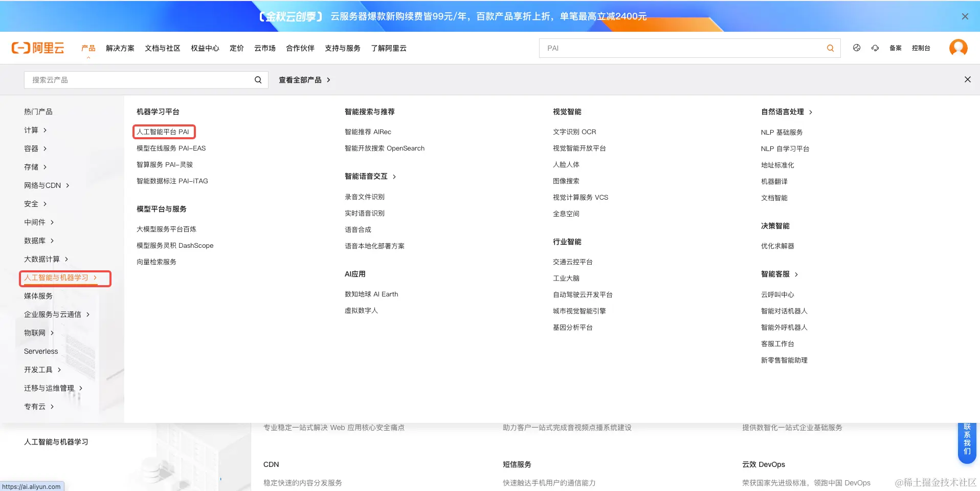Expand the 安全 category

click(x=35, y=204)
